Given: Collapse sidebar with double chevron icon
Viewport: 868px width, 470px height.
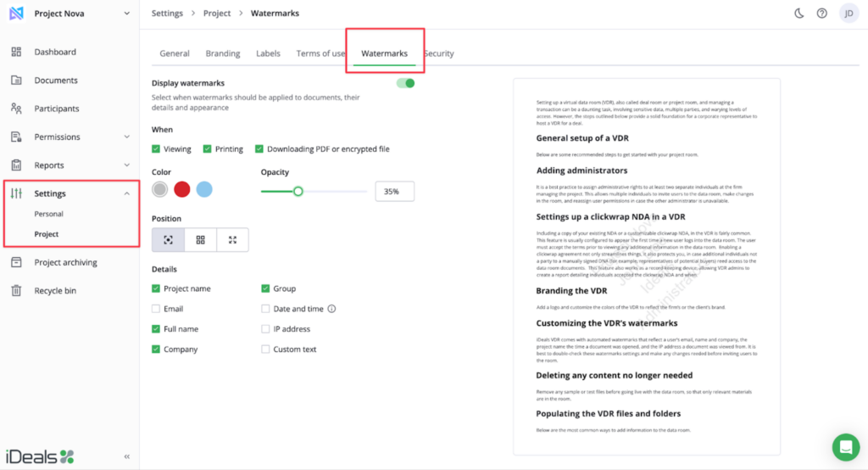Looking at the screenshot, I should point(127,456).
